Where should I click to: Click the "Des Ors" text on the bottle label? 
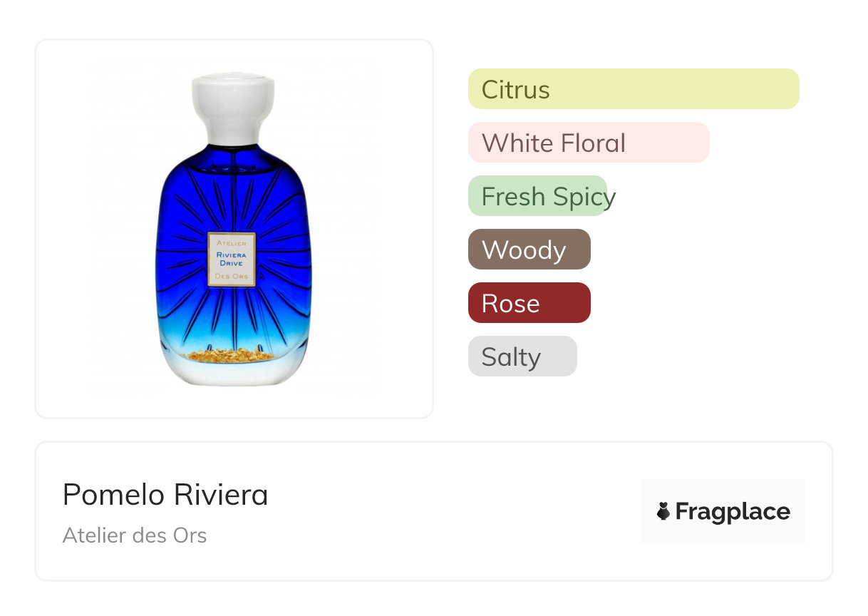231,277
